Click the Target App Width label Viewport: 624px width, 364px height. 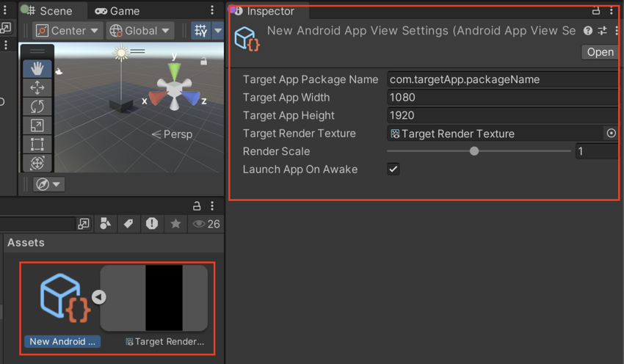[x=286, y=98]
